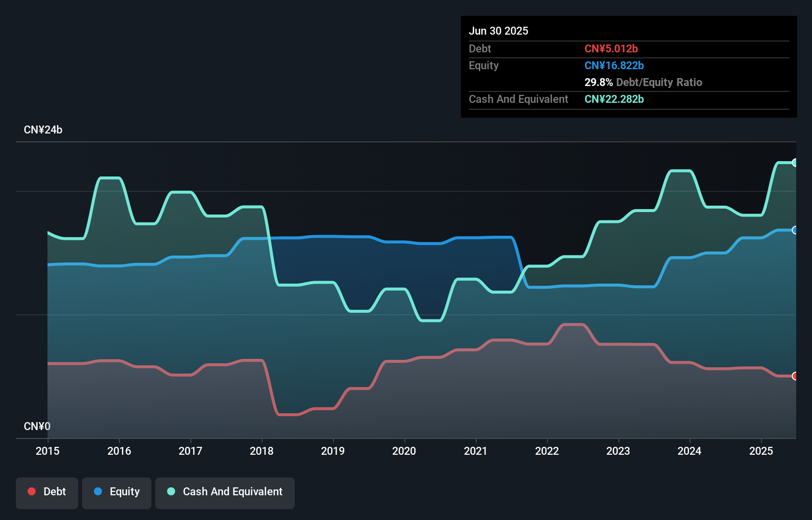Click the CN¥16.822b Equity link
The width and height of the screenshot is (812, 520).
pos(614,65)
